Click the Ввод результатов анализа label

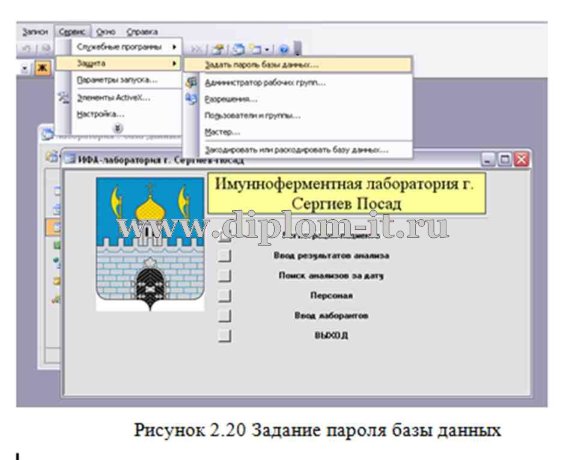click(x=331, y=255)
